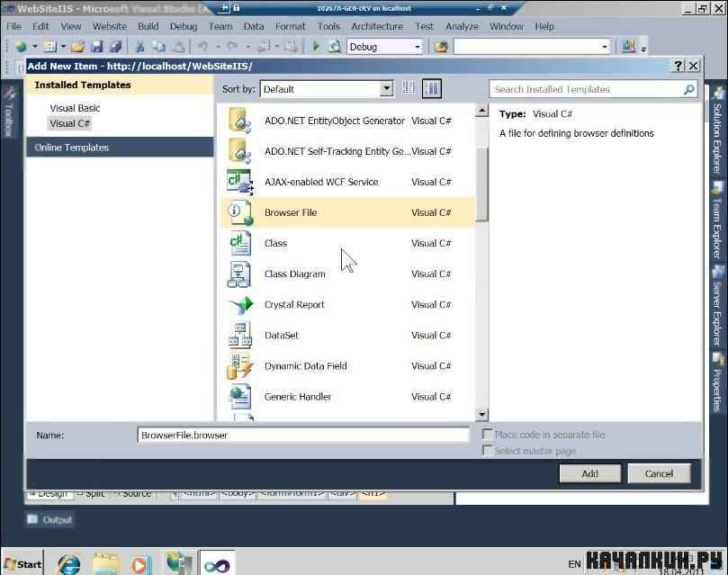The height and width of the screenshot is (575, 728).
Task: Open the Analyze menu
Action: [462, 26]
